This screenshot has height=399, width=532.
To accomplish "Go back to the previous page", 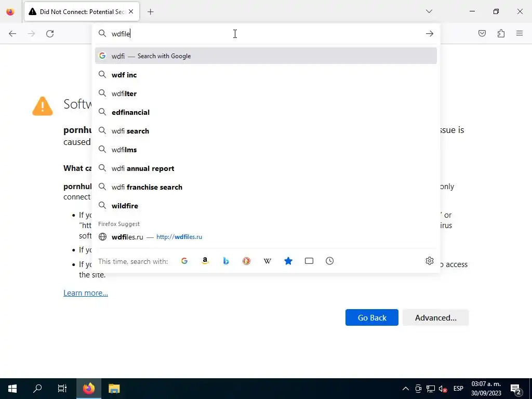I will coord(12,34).
